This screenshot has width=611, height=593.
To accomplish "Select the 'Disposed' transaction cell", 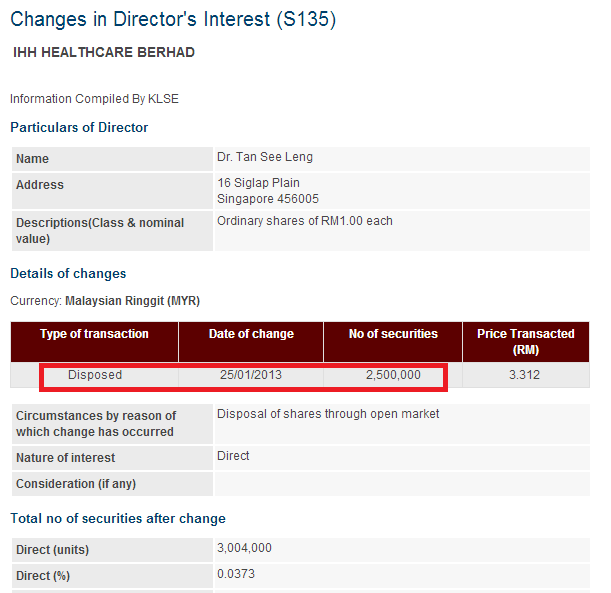I will point(95,375).
